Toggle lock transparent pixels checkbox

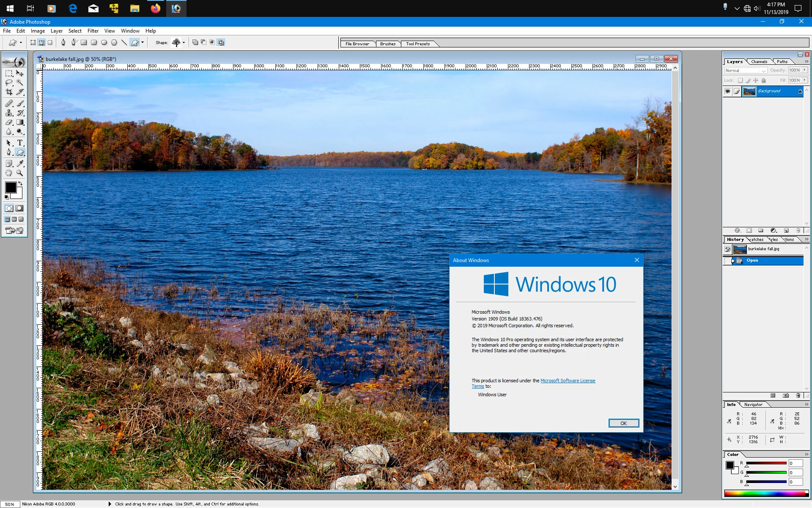[x=740, y=80]
